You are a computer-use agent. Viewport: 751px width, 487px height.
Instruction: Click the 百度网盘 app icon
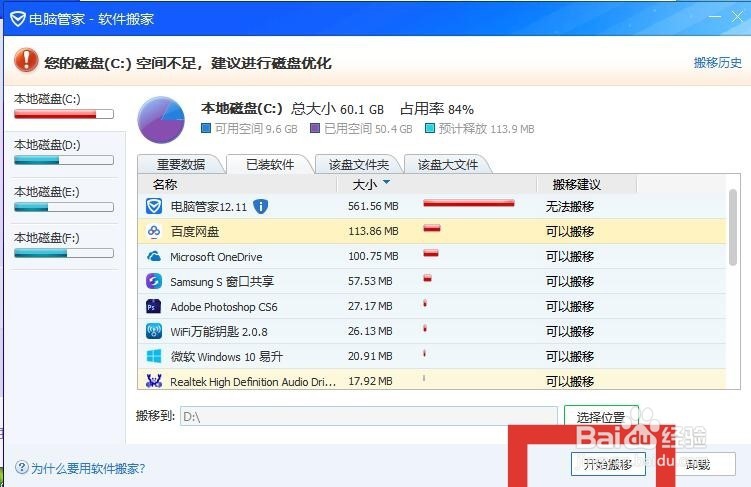[154, 231]
